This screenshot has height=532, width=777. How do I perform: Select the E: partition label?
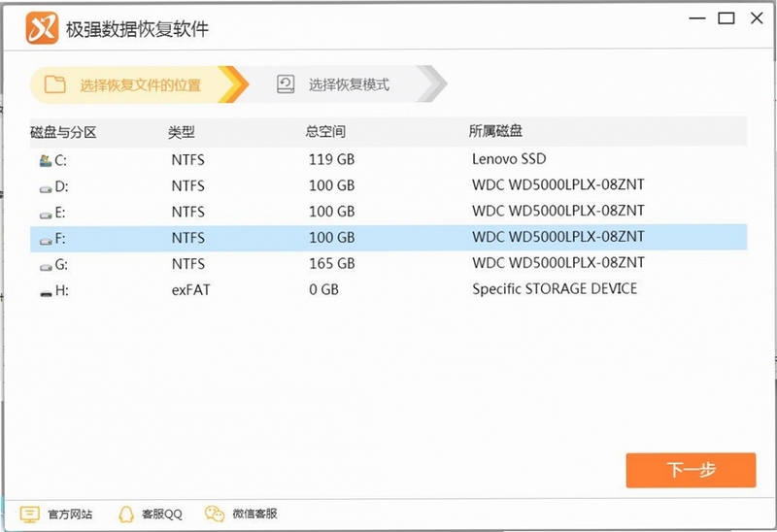pyautogui.click(x=60, y=213)
